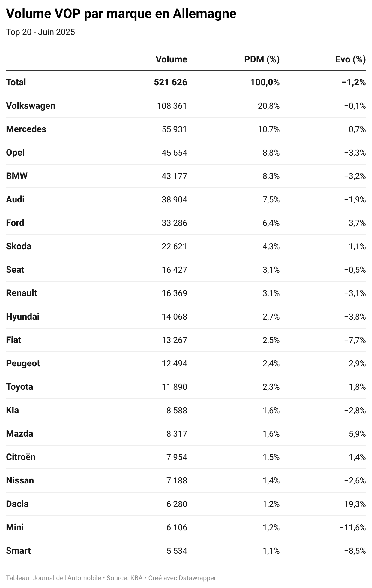Click the Evo (%) column header
The width and height of the screenshot is (372, 588).
point(351,59)
